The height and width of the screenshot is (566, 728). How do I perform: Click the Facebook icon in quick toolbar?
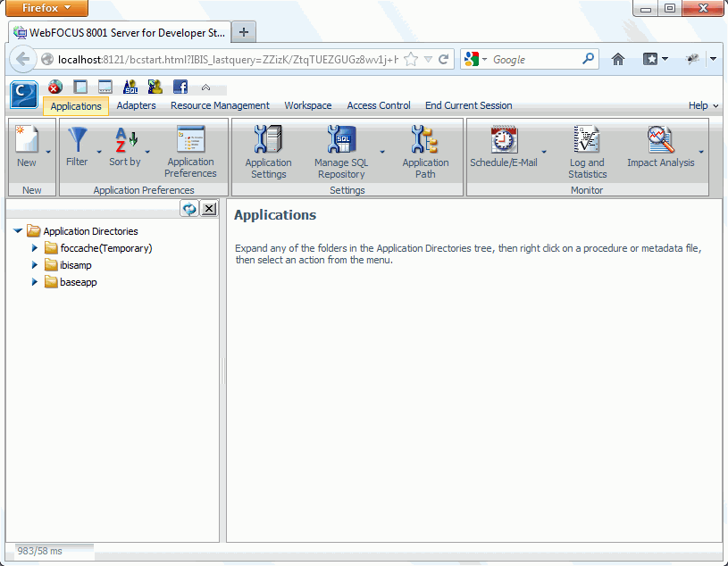[x=180, y=87]
